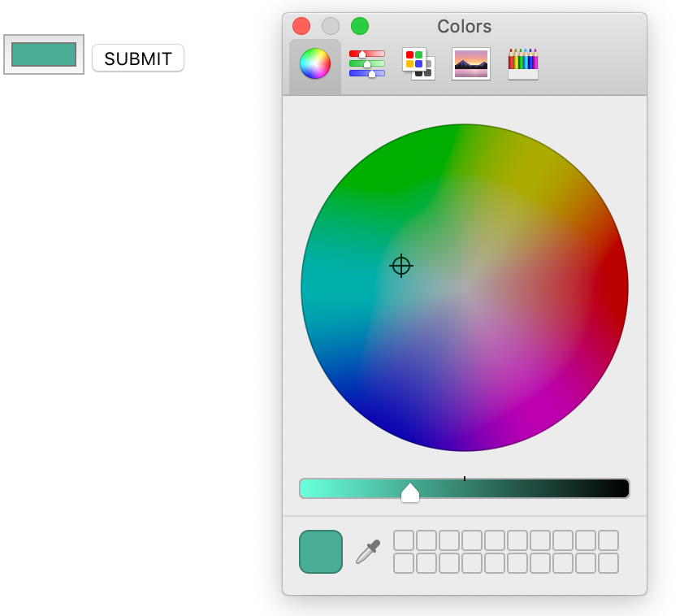Click the current color preview swatch
This screenshot has height=616, width=684.
tap(321, 552)
